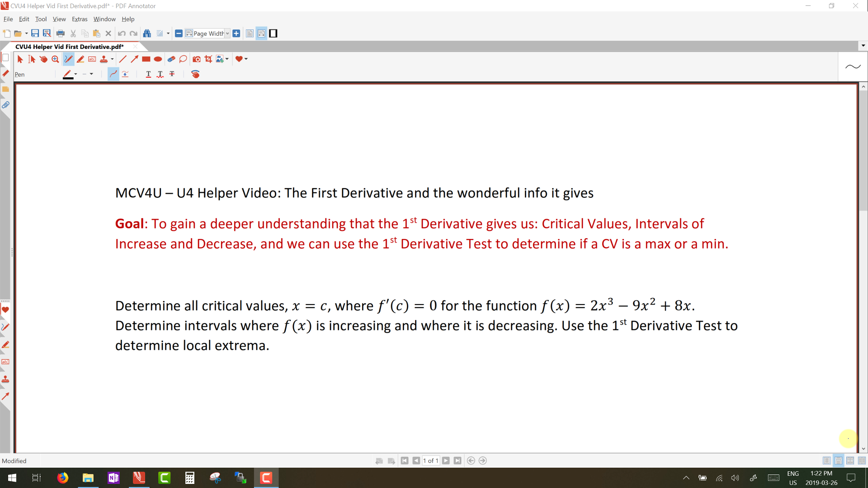Click the pen color swatch

pyautogui.click(x=68, y=75)
